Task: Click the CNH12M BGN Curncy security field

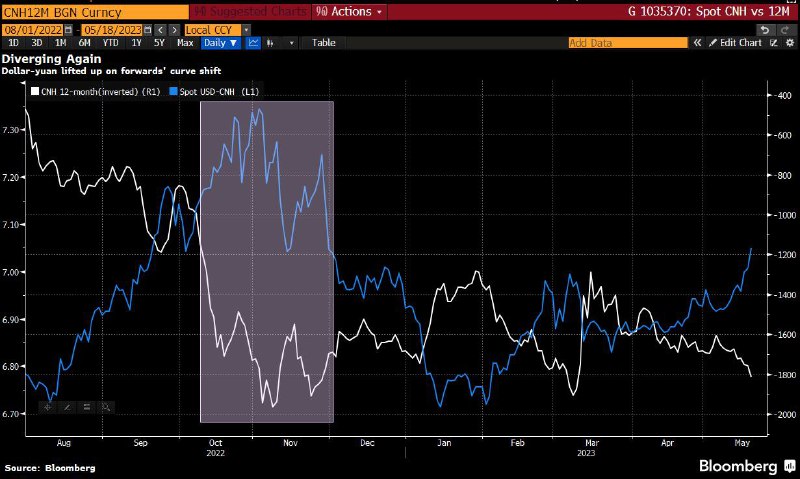Action: click(x=95, y=12)
